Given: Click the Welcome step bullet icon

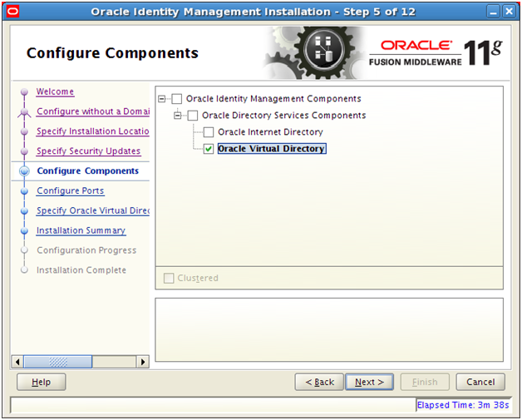Looking at the screenshot, I should click(24, 91).
